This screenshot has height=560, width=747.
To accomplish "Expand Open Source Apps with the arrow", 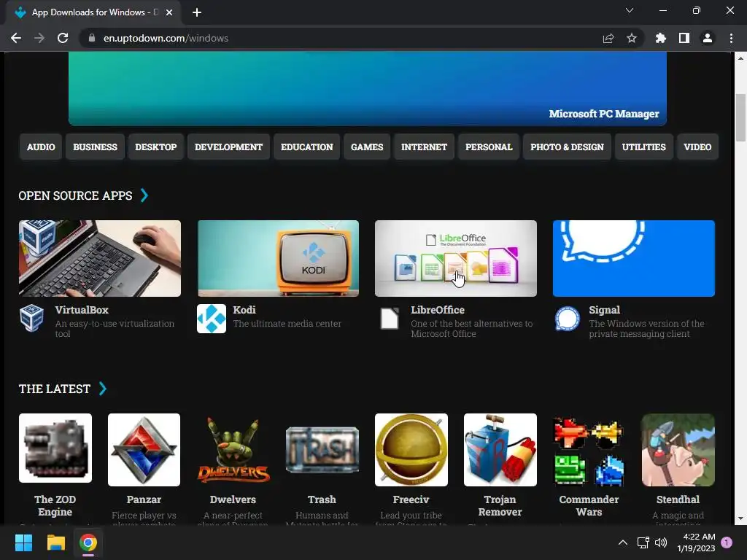I will tap(144, 195).
